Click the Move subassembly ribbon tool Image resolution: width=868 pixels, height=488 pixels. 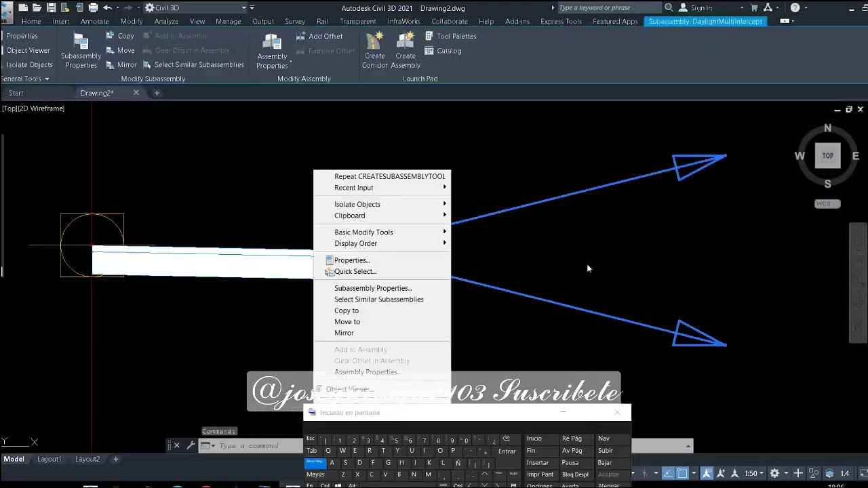click(x=120, y=50)
